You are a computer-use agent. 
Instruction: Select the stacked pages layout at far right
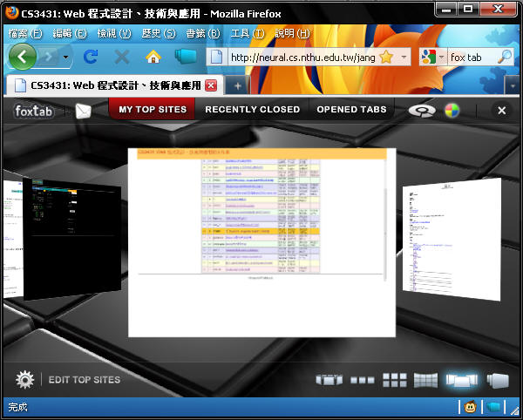pyautogui.click(x=498, y=380)
